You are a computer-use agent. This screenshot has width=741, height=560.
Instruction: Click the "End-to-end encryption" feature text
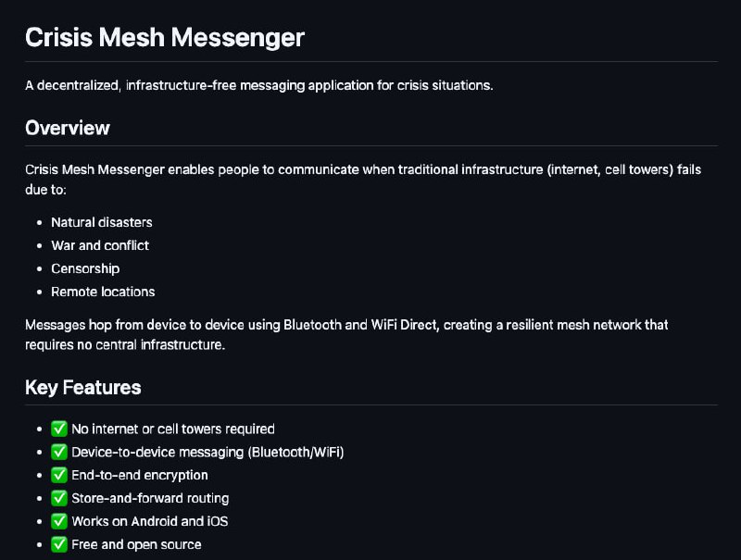tap(140, 475)
